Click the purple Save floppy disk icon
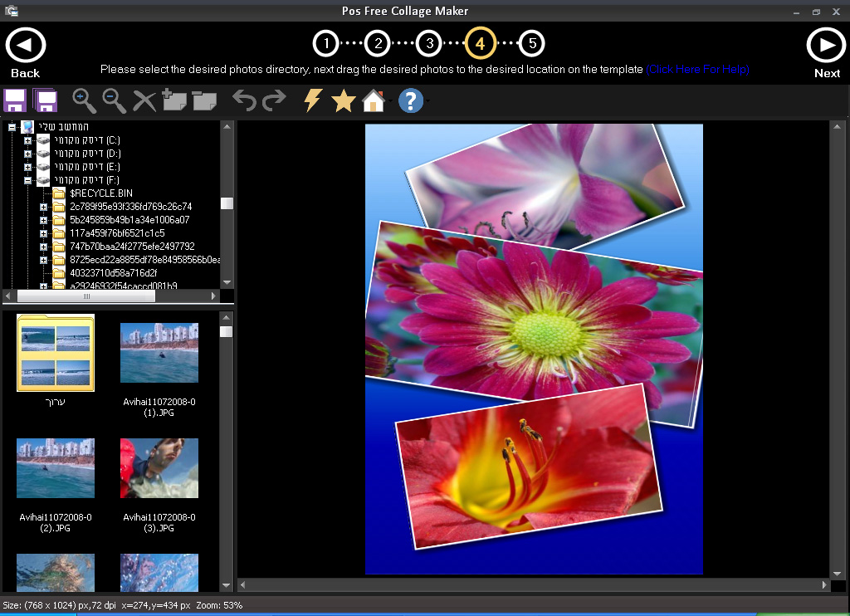 [x=15, y=101]
